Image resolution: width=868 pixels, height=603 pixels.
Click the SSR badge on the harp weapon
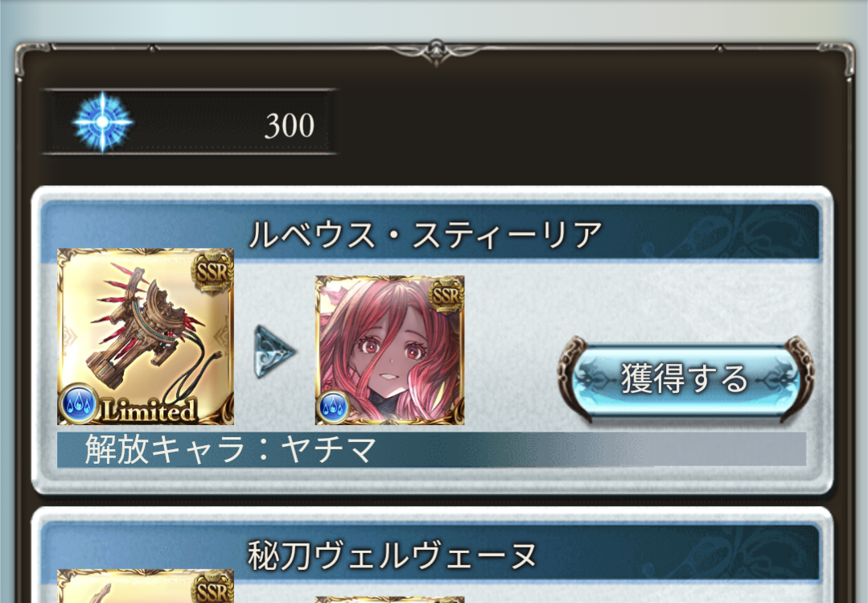[212, 272]
